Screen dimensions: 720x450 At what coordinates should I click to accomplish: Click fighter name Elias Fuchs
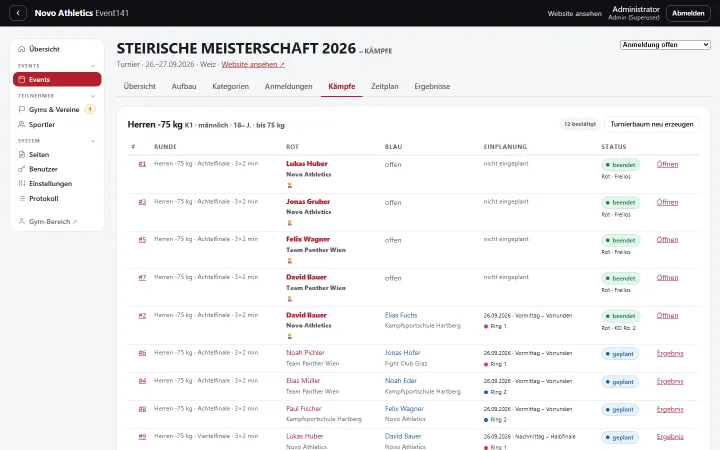(401, 315)
